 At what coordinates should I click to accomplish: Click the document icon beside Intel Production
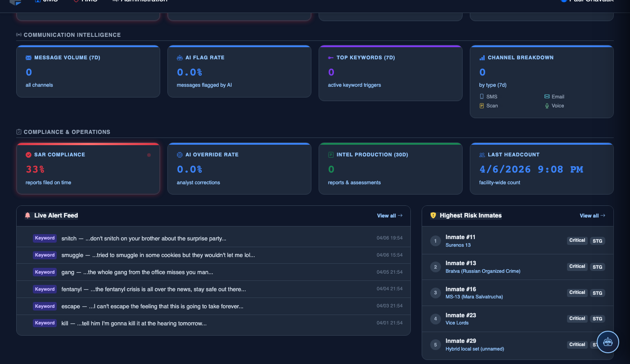click(331, 155)
